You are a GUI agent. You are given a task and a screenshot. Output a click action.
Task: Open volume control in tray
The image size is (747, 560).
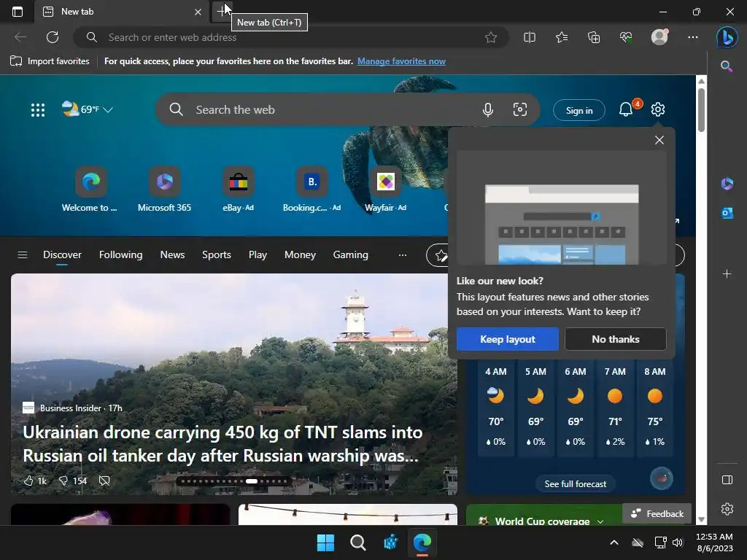[678, 542]
